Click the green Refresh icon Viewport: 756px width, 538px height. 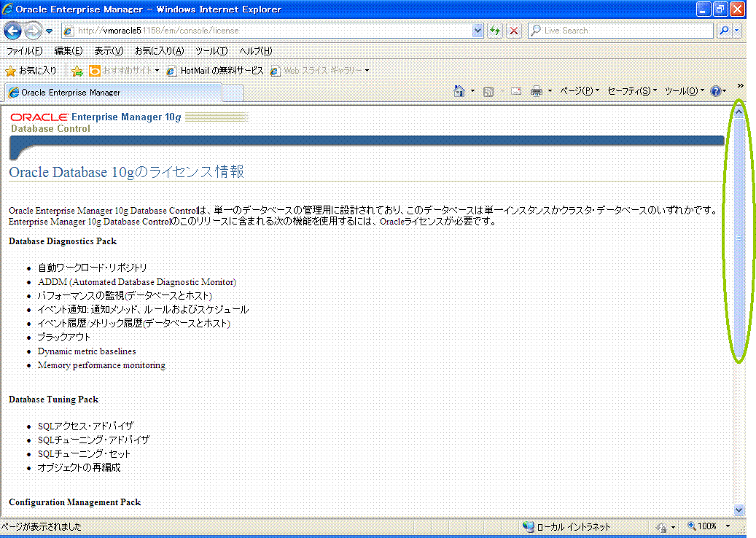tap(495, 31)
